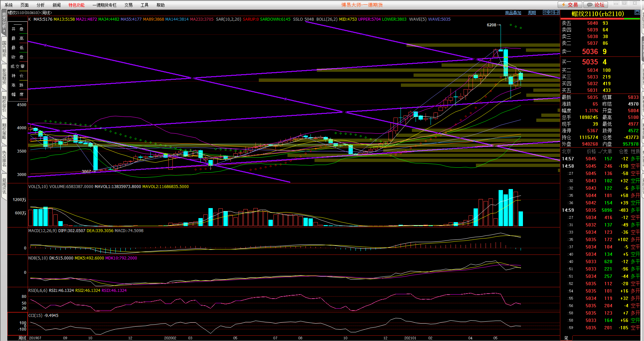Switch to the 国内期货 side tab
Screen dimensions: 644x341
click(x=4, y=49)
